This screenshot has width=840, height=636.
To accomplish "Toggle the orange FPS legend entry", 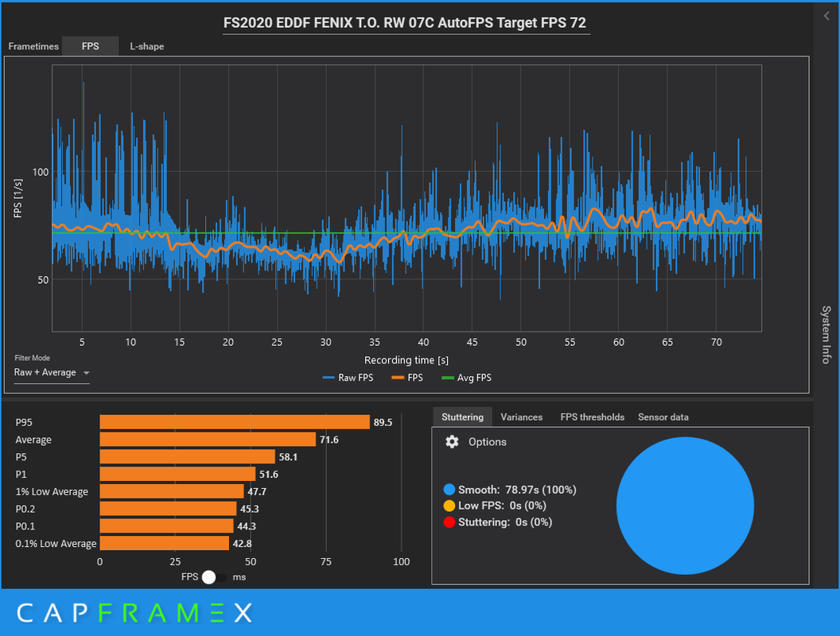I will click(x=407, y=378).
